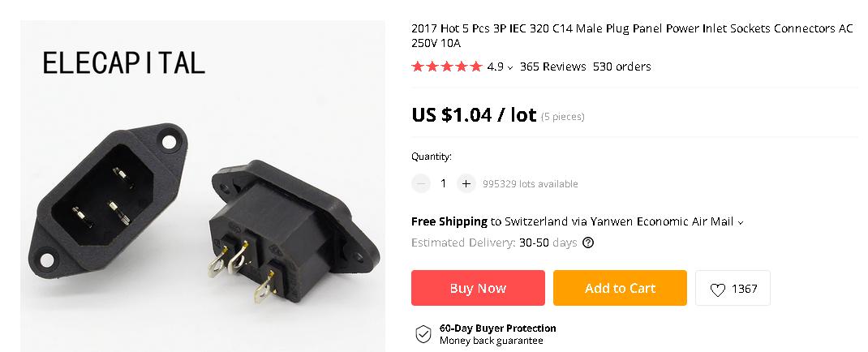Click the US $1.04 price
Screen dimensions: 868x352
tap(473, 115)
